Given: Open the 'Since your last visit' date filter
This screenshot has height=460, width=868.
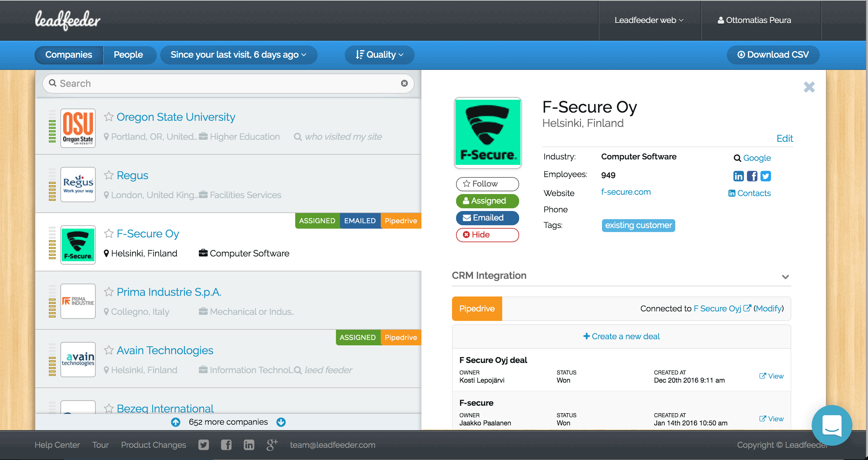Looking at the screenshot, I should [x=238, y=55].
